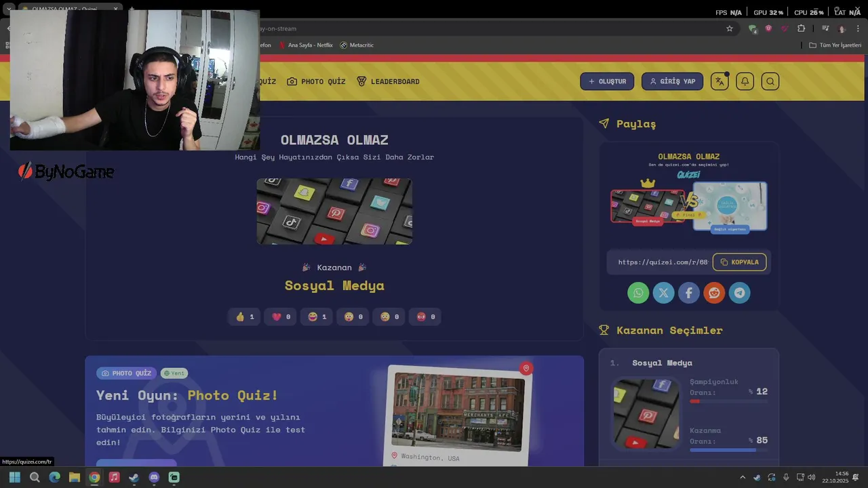Screen dimensions: 868x488
Task: Click the volume icon in system tray
Action: click(812, 477)
